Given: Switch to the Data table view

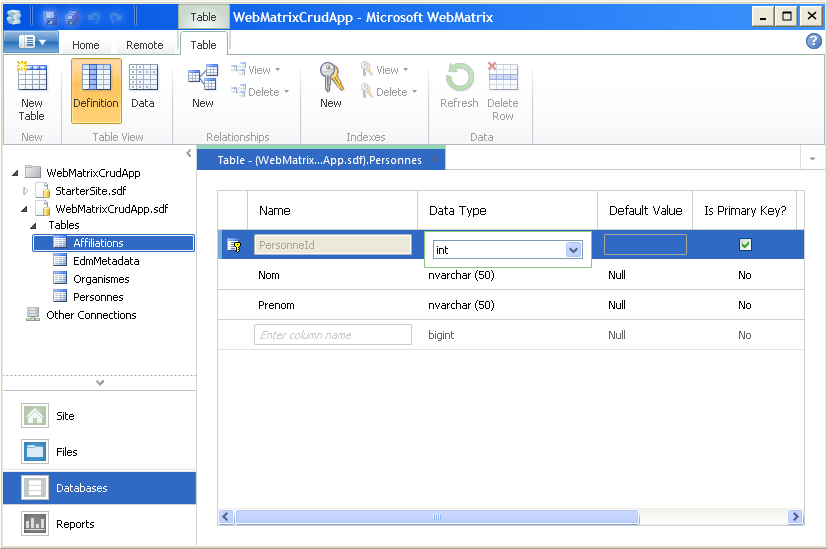Looking at the screenshot, I should [x=143, y=89].
